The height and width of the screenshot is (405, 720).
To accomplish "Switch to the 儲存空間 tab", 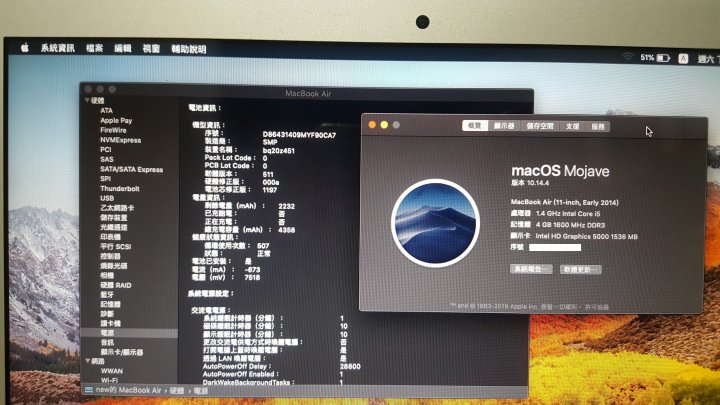I will 540,126.
